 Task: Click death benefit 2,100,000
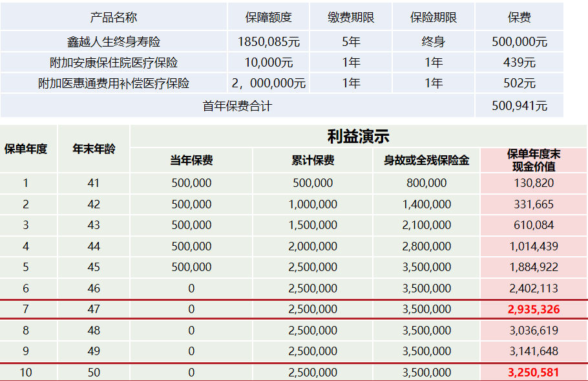(x=426, y=225)
